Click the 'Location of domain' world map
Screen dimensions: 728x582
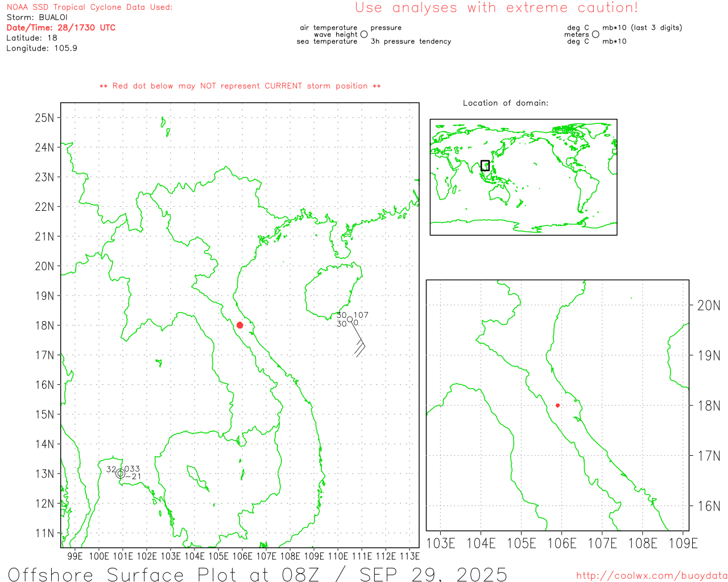[523, 177]
